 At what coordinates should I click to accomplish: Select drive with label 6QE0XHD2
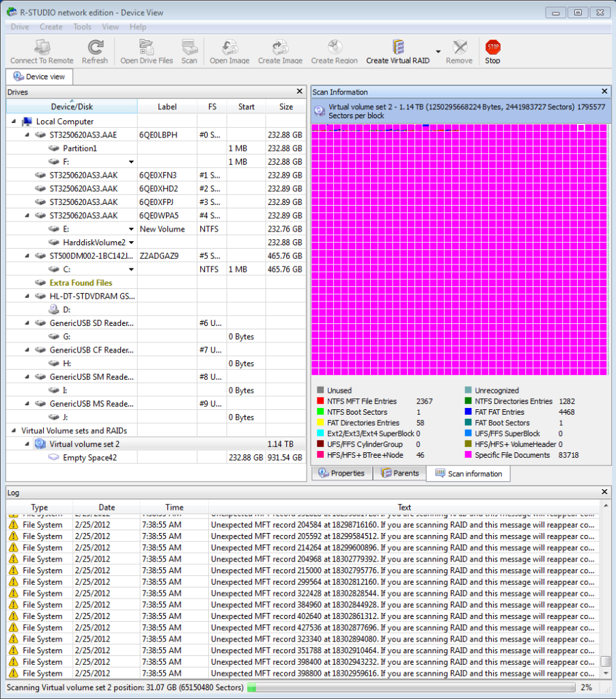(x=156, y=189)
